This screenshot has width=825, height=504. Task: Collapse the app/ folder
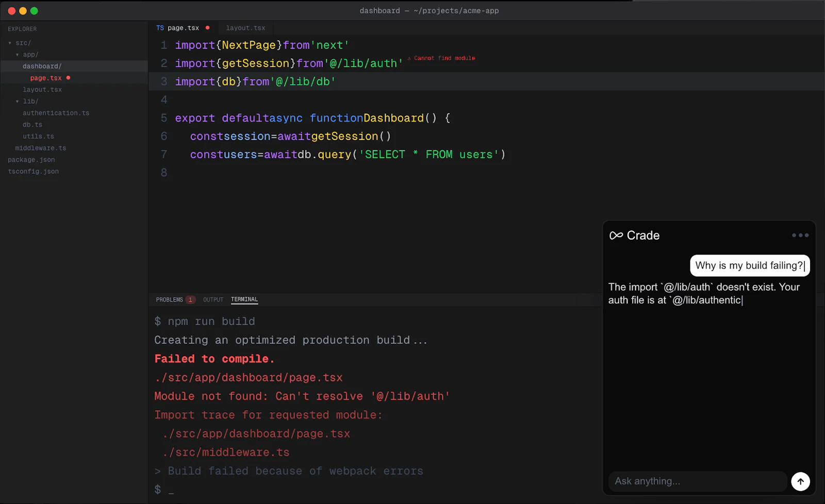[x=18, y=55]
